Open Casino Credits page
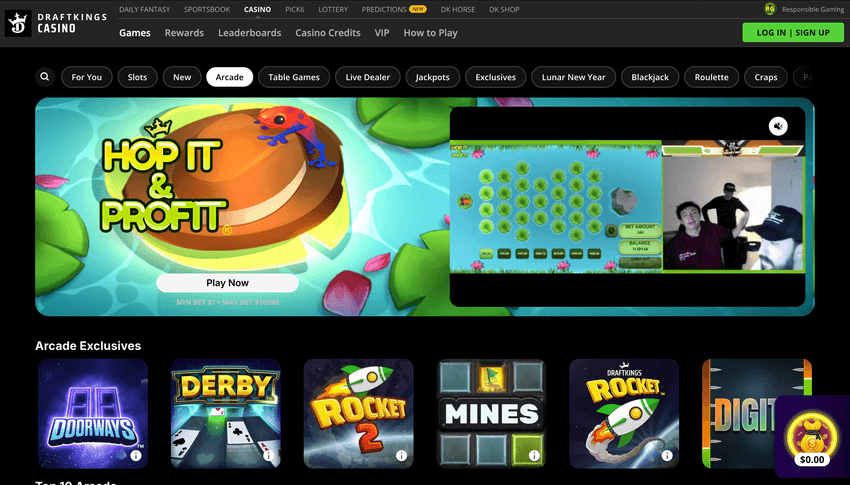Viewport: 850px width, 485px height. (328, 33)
